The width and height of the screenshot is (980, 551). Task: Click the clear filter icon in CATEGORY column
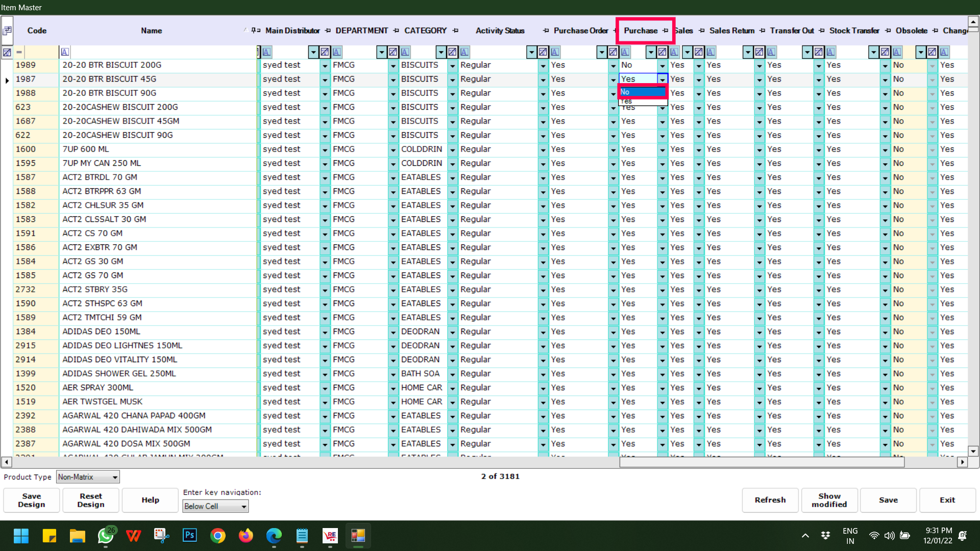[452, 52]
